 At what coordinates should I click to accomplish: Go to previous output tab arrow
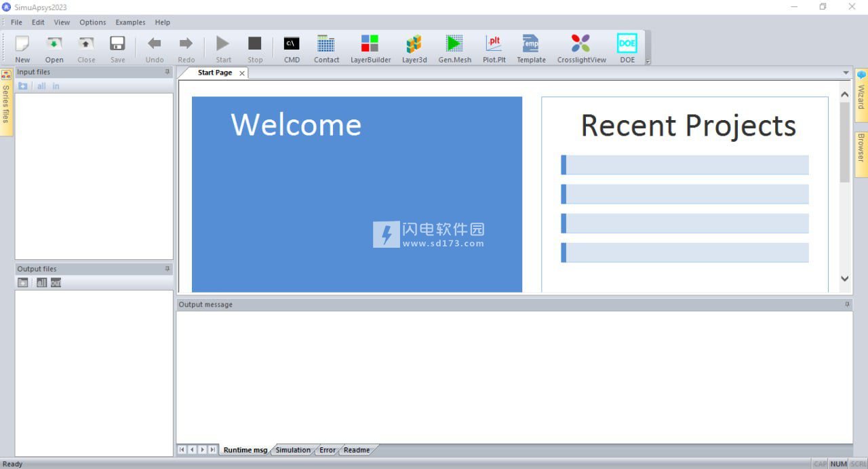pos(192,449)
